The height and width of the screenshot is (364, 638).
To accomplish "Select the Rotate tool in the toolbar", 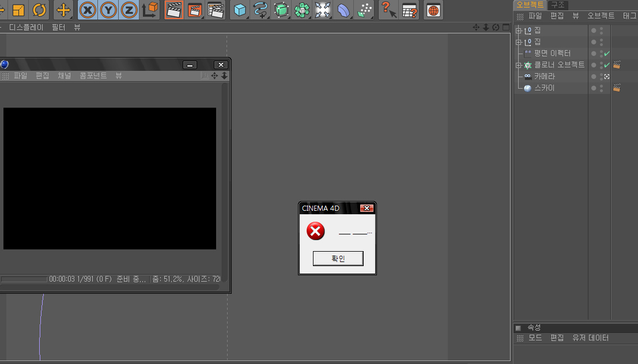I will [39, 10].
